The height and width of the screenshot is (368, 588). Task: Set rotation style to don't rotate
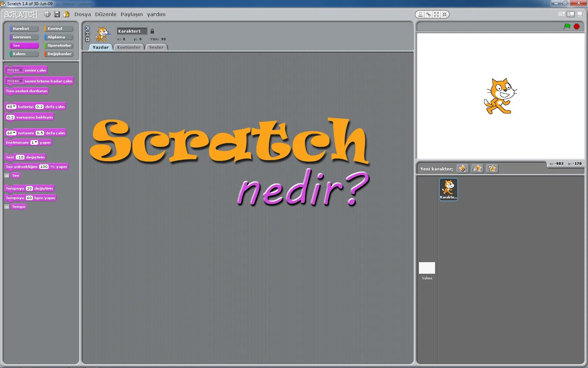(87, 40)
